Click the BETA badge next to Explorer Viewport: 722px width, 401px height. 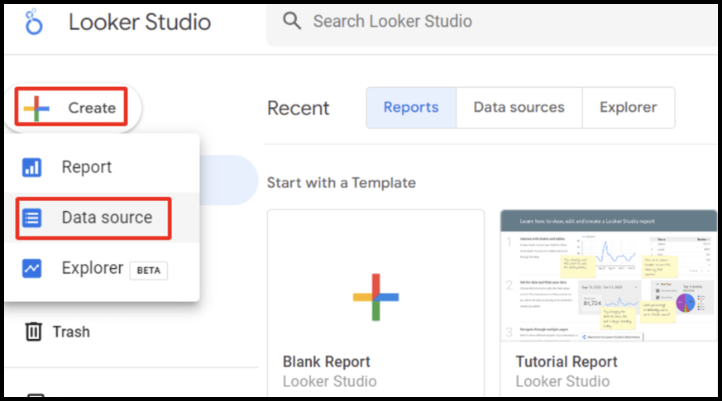(x=149, y=270)
